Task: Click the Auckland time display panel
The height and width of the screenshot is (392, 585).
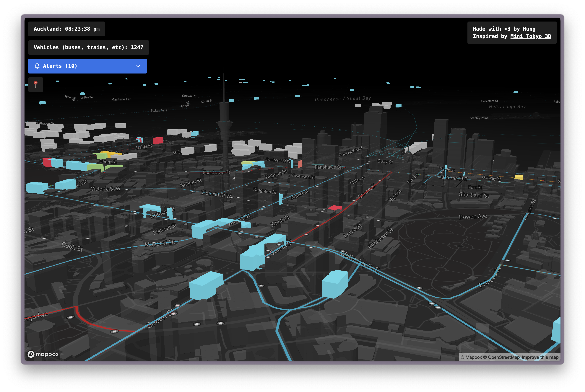Action: 66,29
